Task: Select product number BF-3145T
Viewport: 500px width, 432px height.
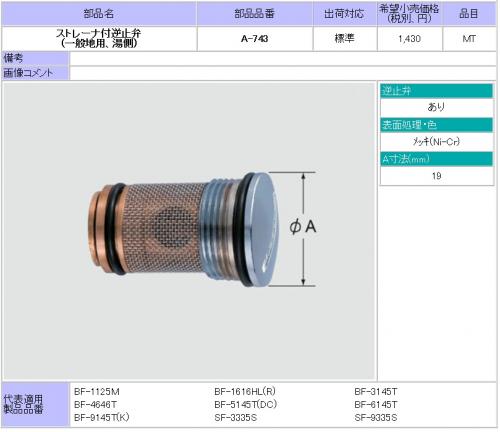Action: point(376,392)
